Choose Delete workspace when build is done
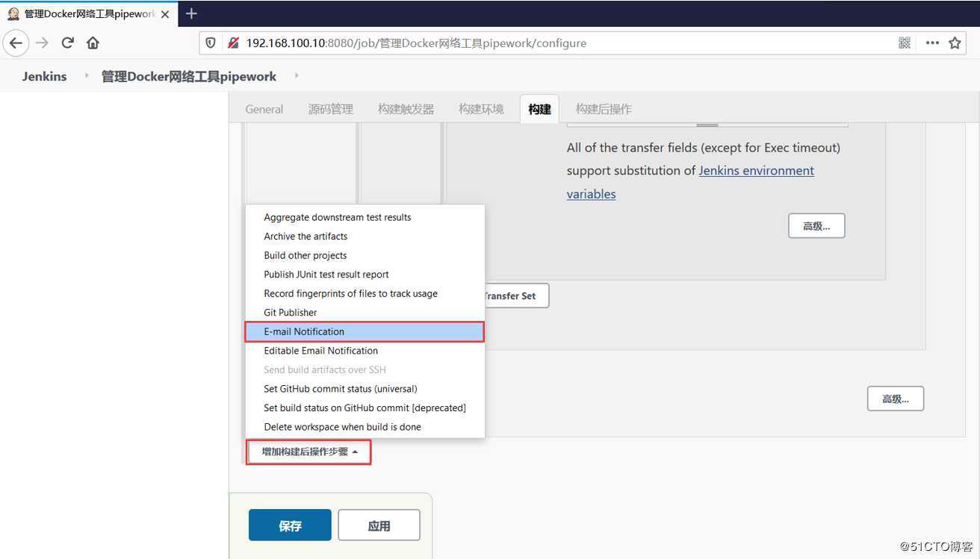The width and height of the screenshot is (980, 559). [x=365, y=427]
